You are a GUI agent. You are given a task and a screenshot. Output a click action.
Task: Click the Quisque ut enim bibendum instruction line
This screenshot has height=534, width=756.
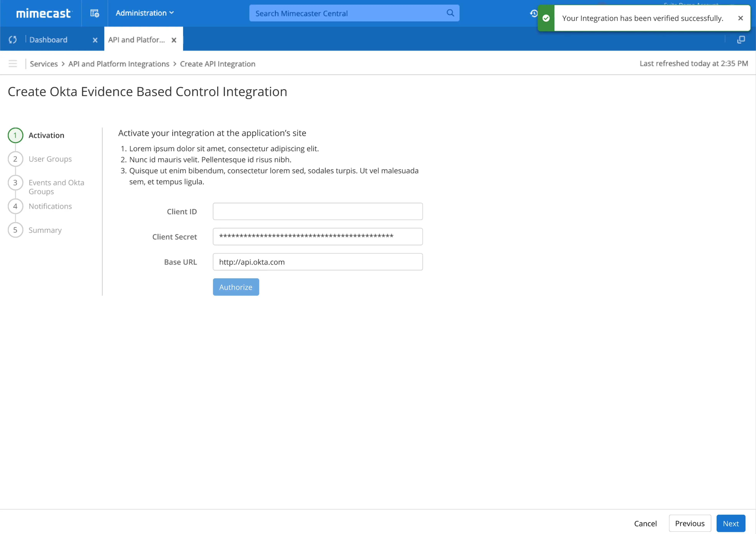tap(274, 176)
